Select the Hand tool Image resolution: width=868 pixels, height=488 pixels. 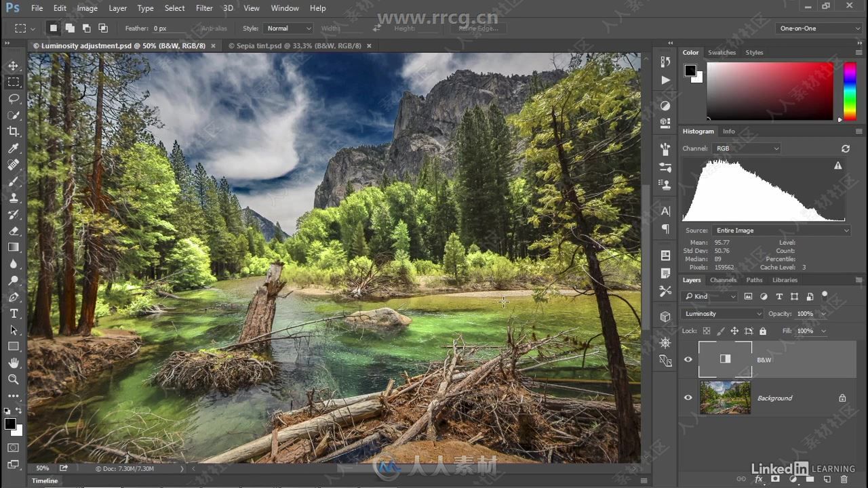coord(14,363)
